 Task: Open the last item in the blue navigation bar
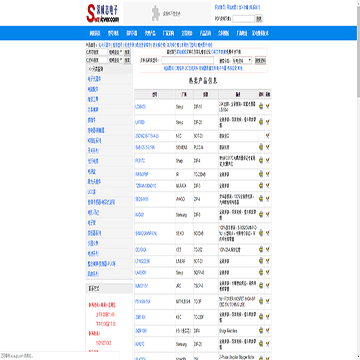tap(260, 33)
